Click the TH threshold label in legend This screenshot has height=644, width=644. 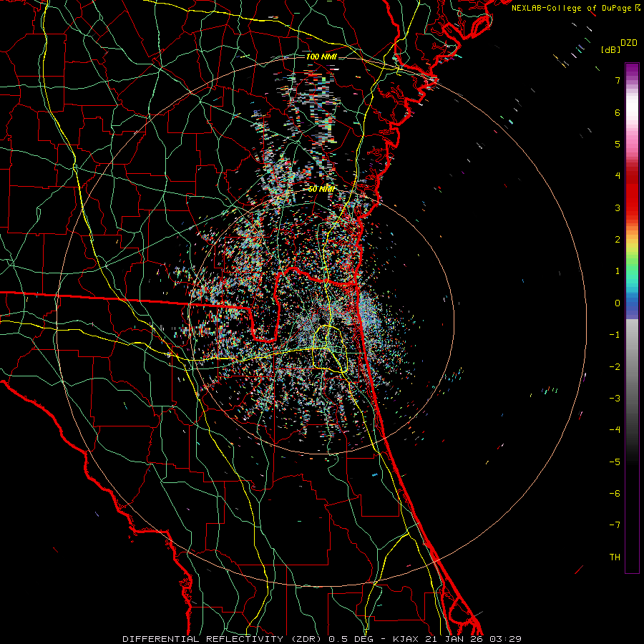[x=615, y=557]
